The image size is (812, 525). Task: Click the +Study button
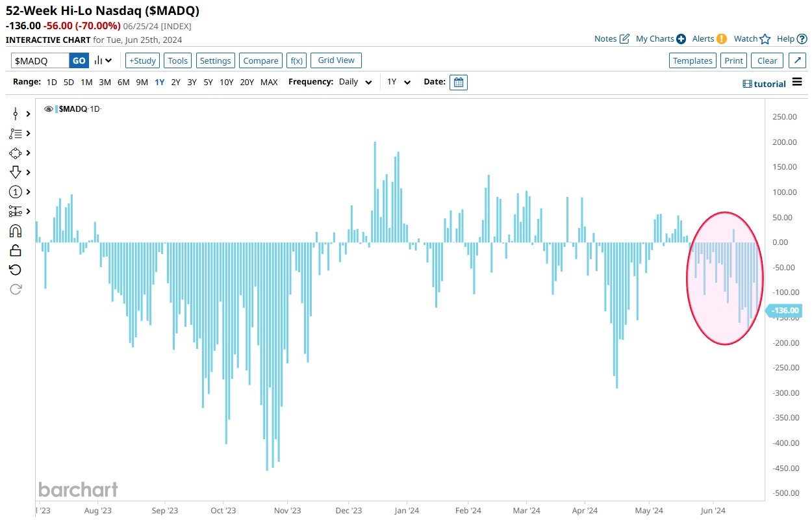[142, 60]
